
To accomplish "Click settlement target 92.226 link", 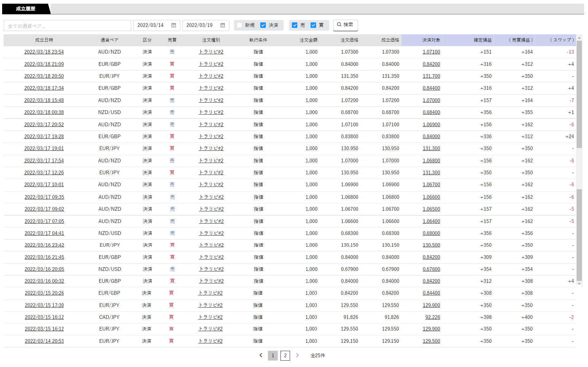I will pos(433,317).
